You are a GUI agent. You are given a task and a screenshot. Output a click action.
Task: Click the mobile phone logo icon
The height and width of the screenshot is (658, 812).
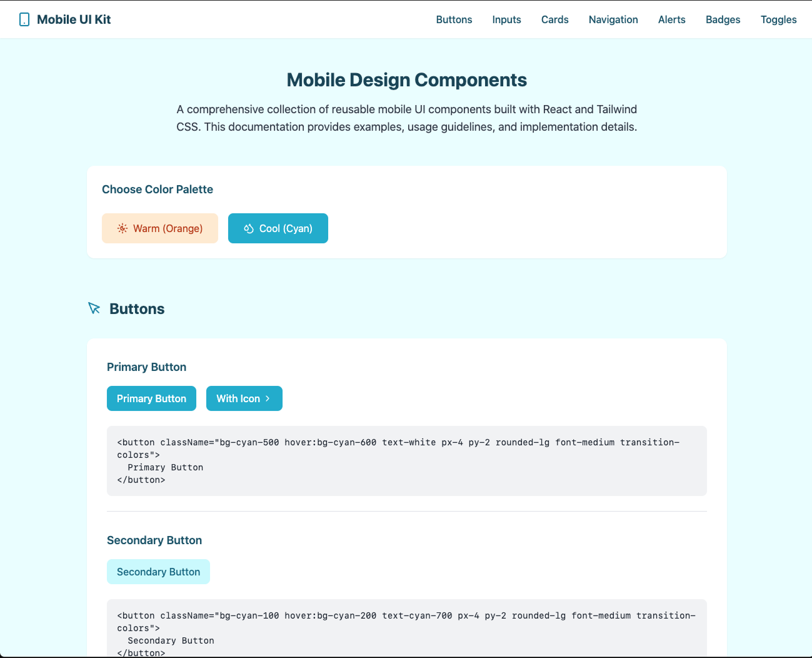pos(24,19)
